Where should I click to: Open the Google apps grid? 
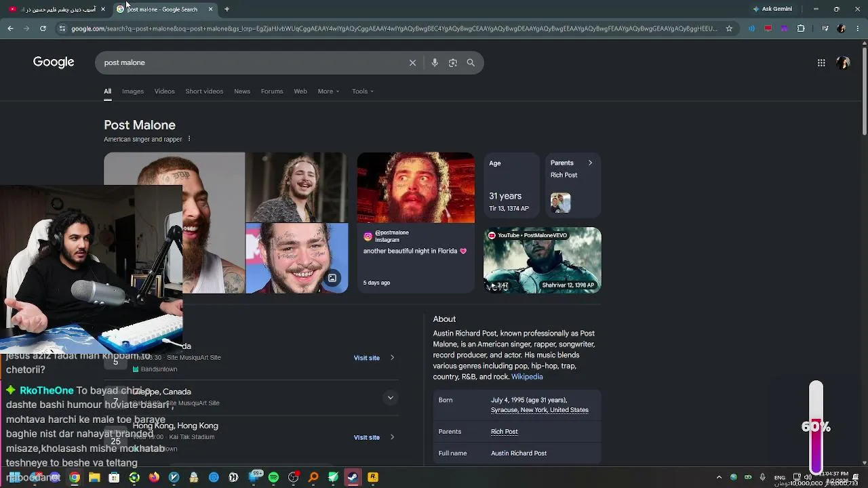[x=821, y=62]
